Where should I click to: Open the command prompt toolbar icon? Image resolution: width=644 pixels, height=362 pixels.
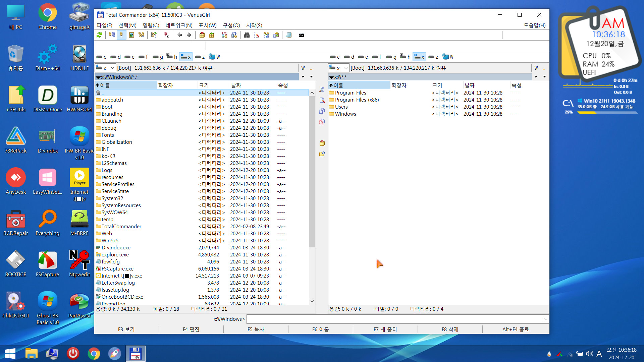tap(302, 35)
